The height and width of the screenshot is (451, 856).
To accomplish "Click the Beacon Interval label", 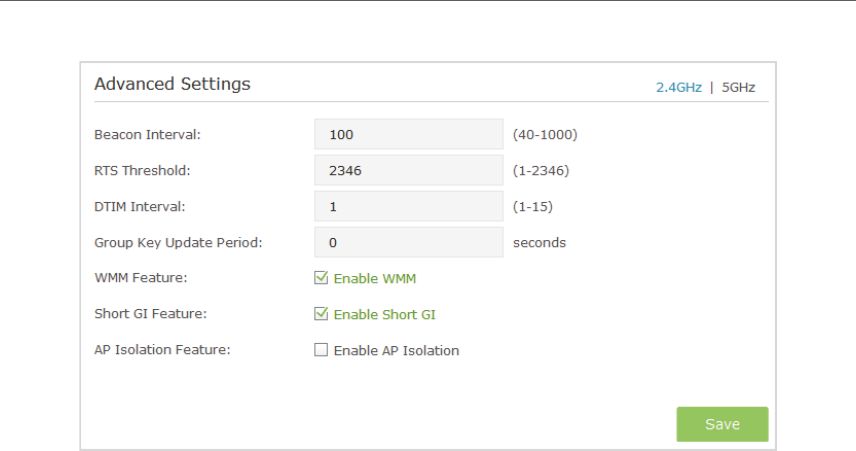I will point(147,134).
